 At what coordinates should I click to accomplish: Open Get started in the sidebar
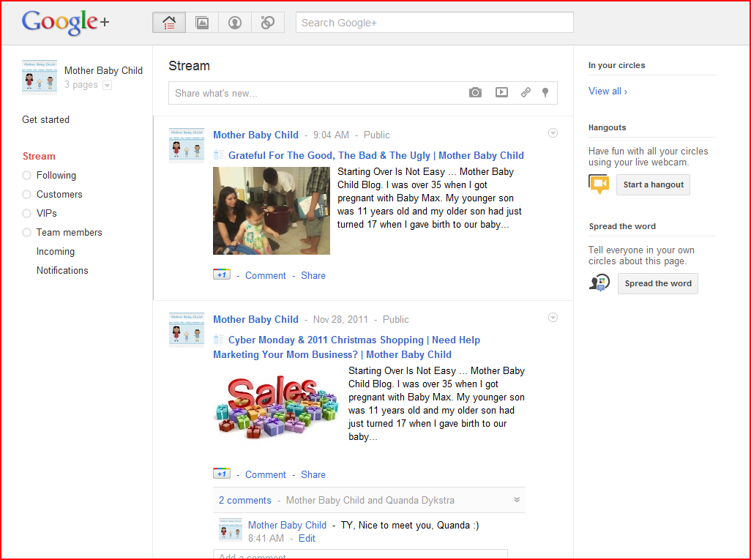coord(45,120)
